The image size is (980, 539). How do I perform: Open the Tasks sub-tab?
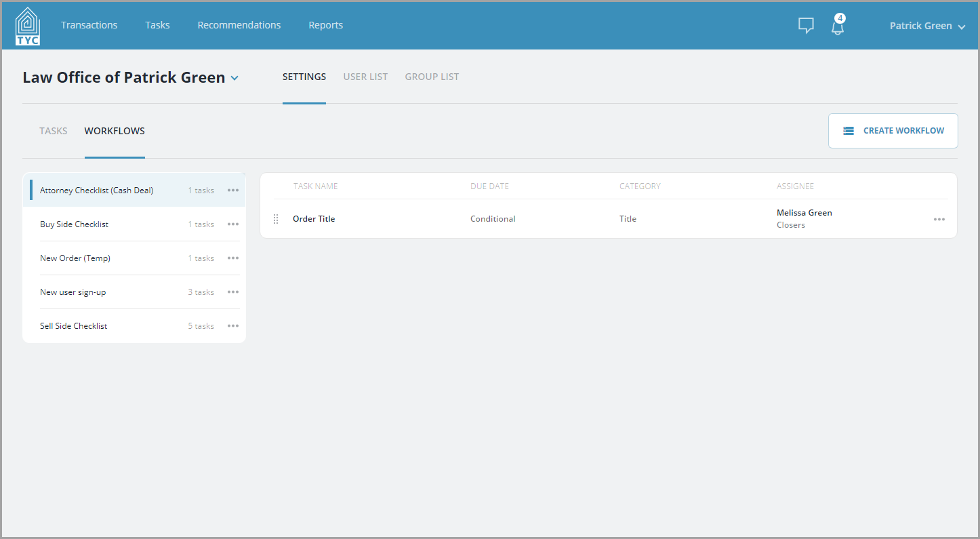click(x=54, y=131)
